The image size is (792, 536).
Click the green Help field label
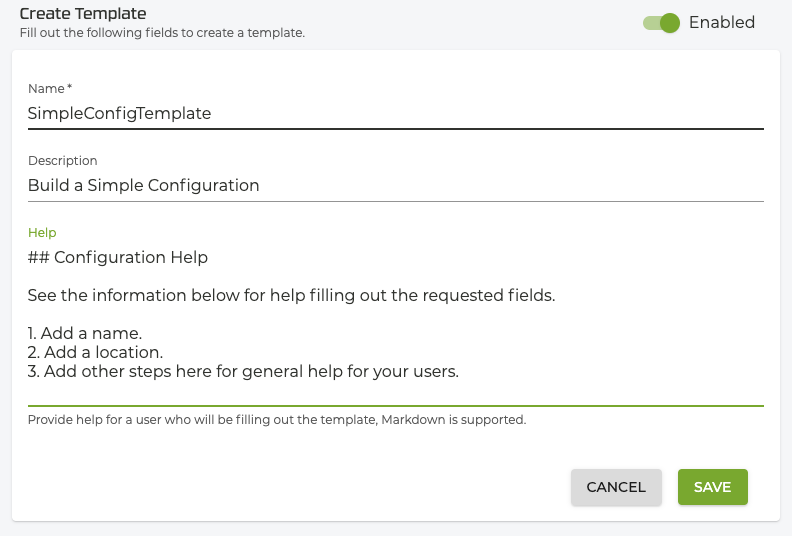pyautogui.click(x=42, y=232)
